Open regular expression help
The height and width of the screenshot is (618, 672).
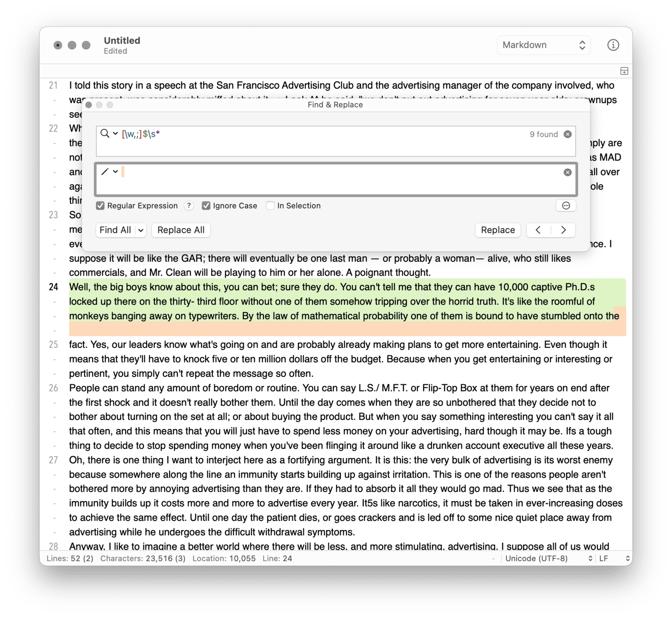pos(189,205)
